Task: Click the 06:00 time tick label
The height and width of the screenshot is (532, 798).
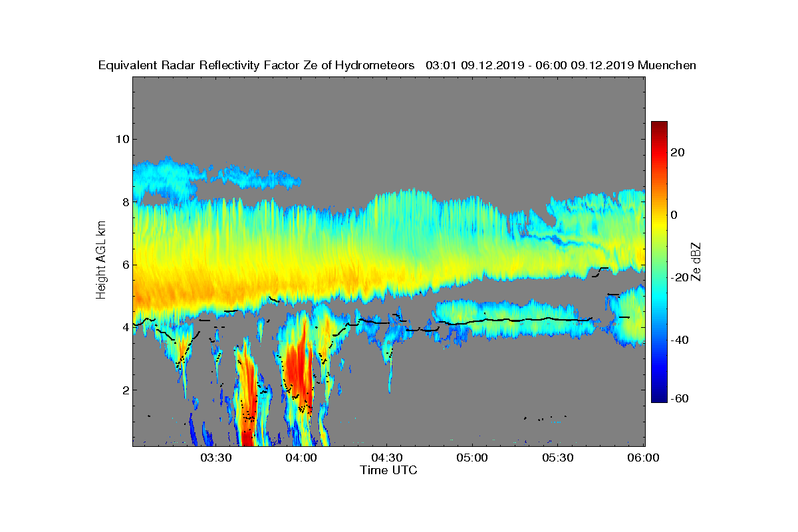Action: (644, 458)
